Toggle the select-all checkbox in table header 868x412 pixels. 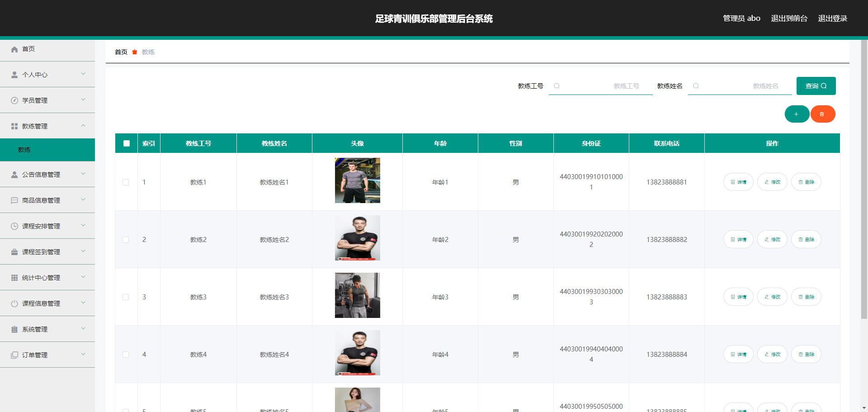pyautogui.click(x=126, y=143)
